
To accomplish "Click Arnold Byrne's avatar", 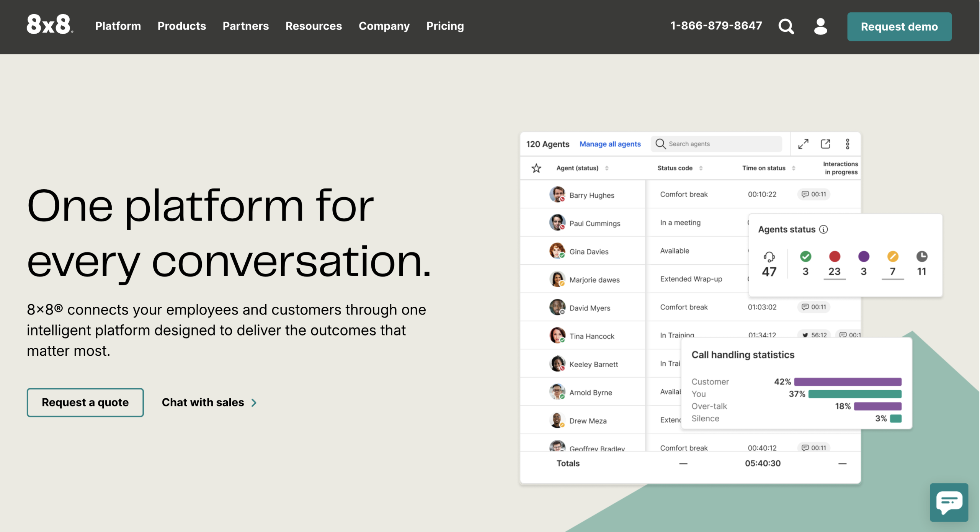I will pos(557,392).
